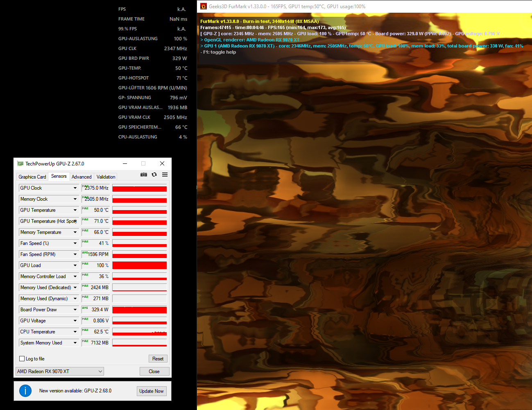
Task: Open the Validation tab
Action: [x=105, y=177]
